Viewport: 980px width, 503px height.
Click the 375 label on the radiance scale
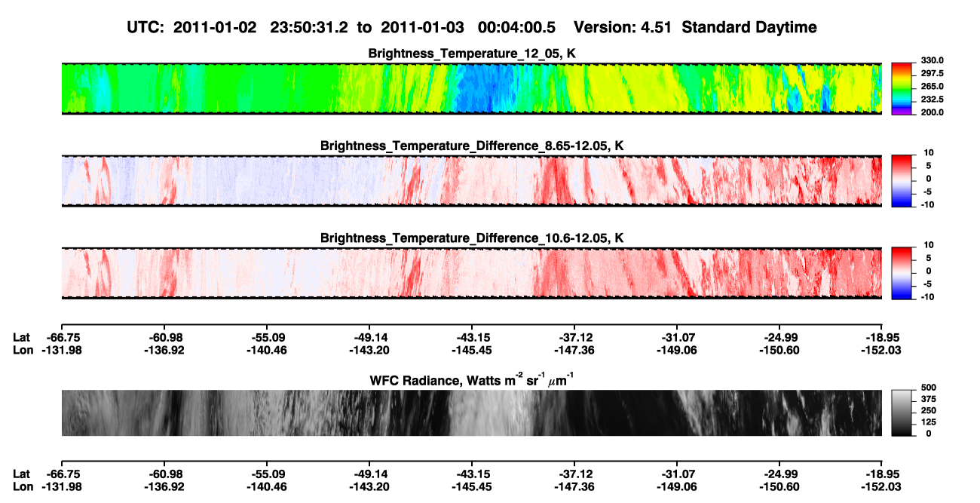(929, 399)
